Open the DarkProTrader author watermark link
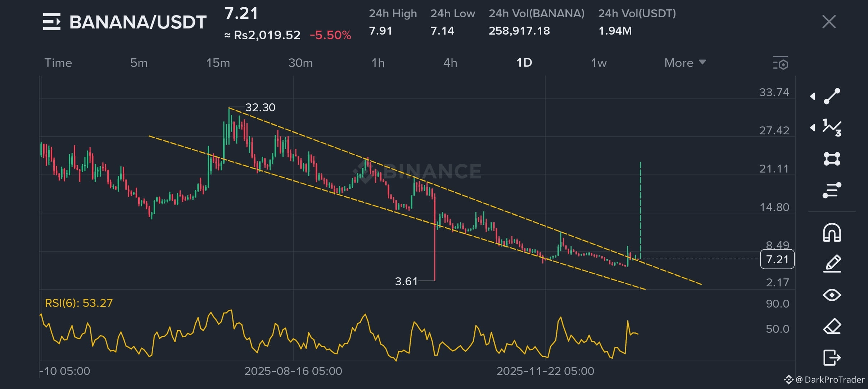The height and width of the screenshot is (389, 868). (x=825, y=380)
